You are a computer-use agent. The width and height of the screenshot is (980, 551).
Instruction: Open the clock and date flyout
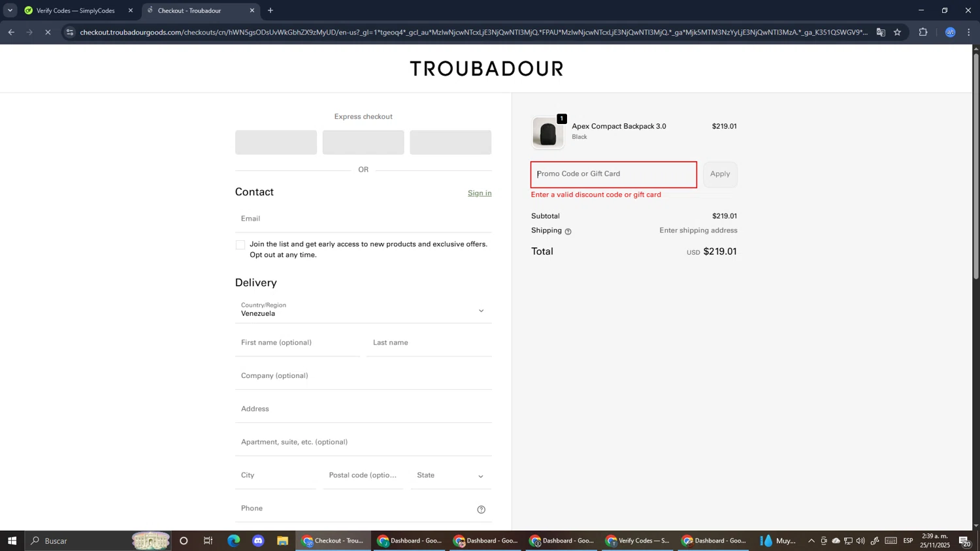935,541
